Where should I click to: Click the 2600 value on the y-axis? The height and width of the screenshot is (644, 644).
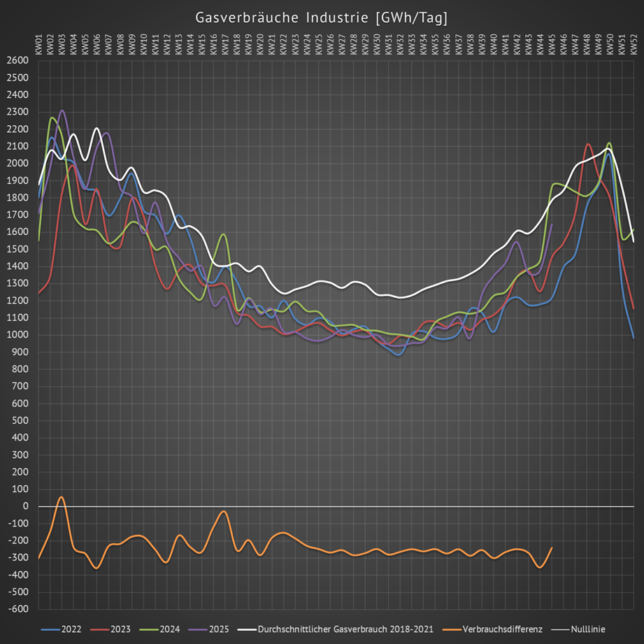[x=17, y=60]
